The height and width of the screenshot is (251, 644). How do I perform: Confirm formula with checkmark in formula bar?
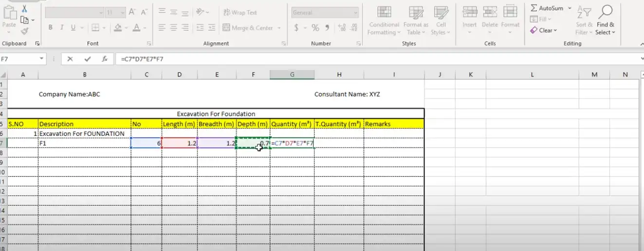(x=88, y=59)
